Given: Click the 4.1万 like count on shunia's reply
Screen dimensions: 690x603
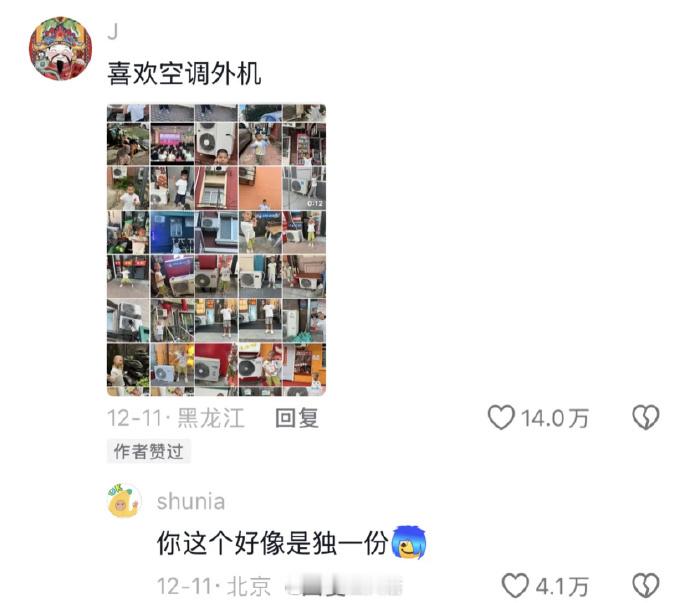Looking at the screenshot, I should click(562, 586).
